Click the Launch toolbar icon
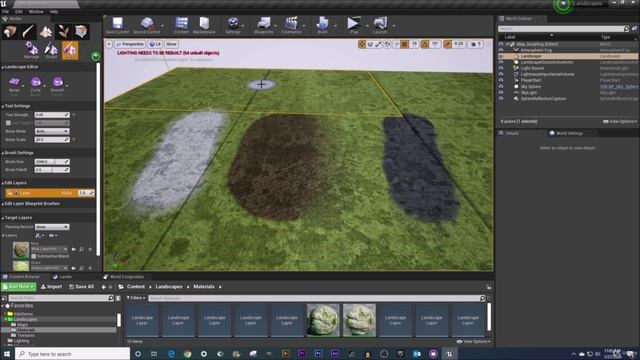This screenshot has height=360, width=640. click(380, 25)
